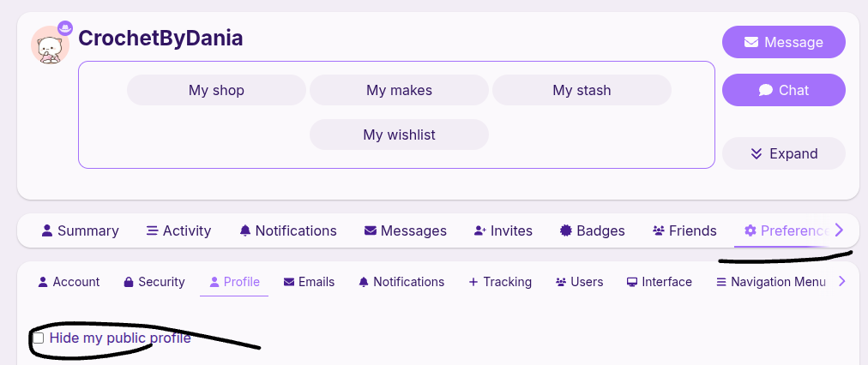Open the Emails preferences sub-tab
This screenshot has width=868, height=365.
point(309,282)
